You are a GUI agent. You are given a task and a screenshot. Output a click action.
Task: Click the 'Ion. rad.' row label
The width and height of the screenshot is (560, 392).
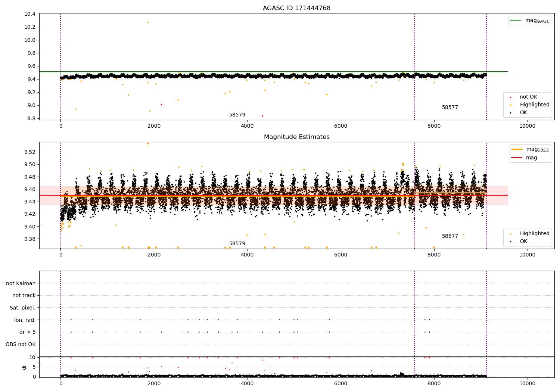(25, 320)
